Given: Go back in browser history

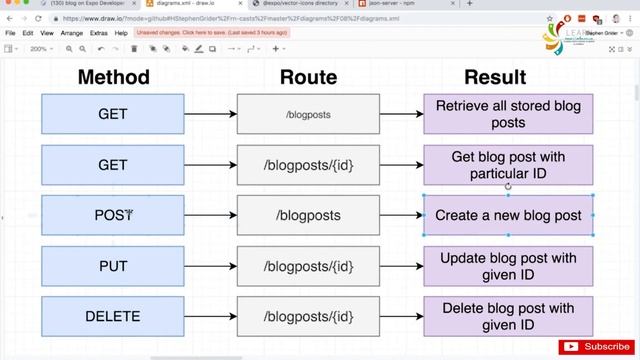Looking at the screenshot, I should (10, 18).
